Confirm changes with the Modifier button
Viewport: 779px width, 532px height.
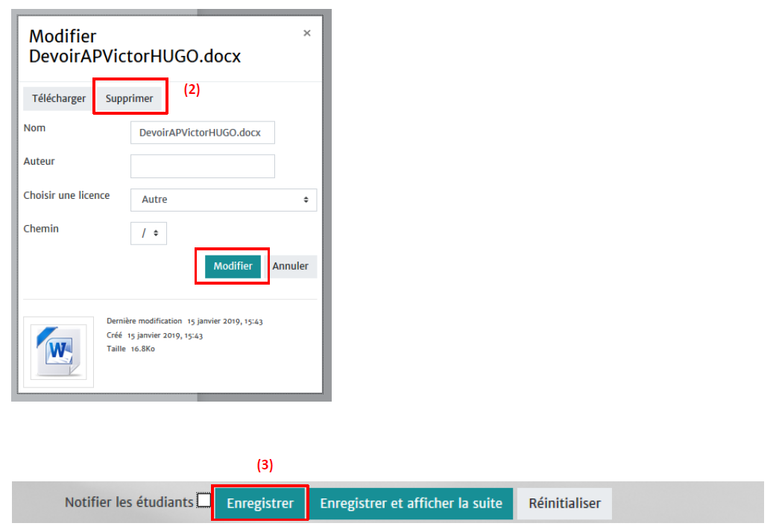tap(233, 266)
